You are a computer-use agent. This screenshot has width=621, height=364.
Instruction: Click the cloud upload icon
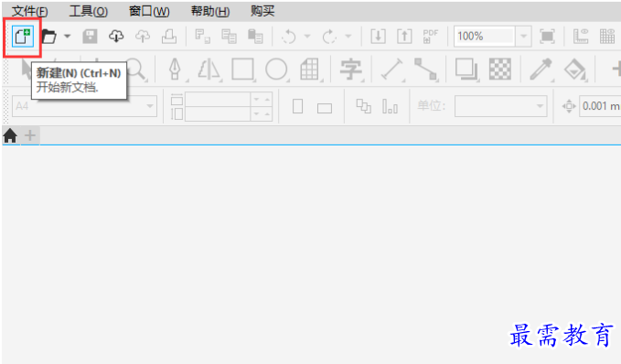(143, 37)
